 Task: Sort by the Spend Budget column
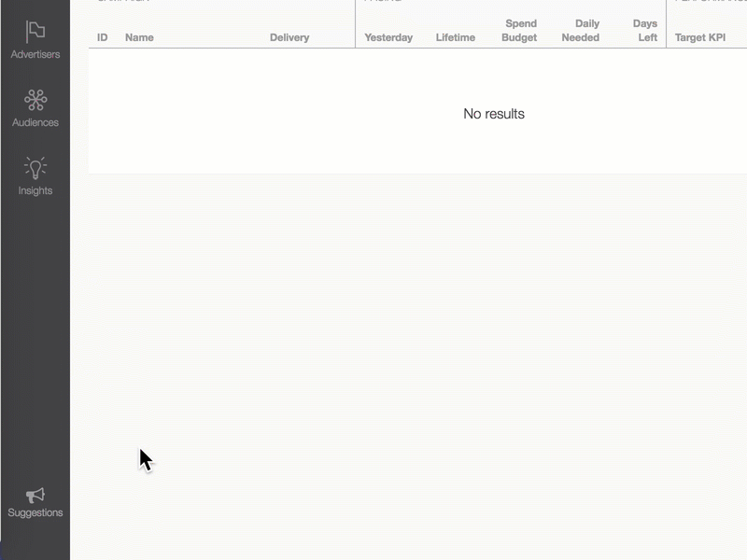tap(519, 31)
